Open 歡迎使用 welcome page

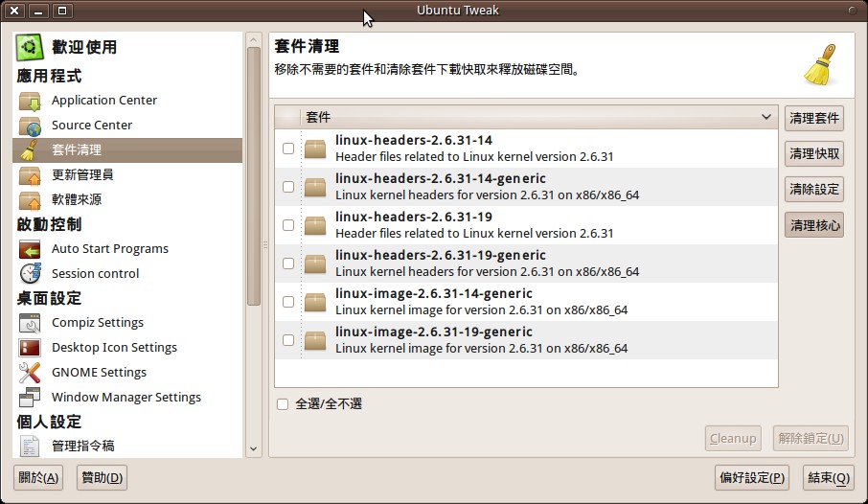click(127, 47)
